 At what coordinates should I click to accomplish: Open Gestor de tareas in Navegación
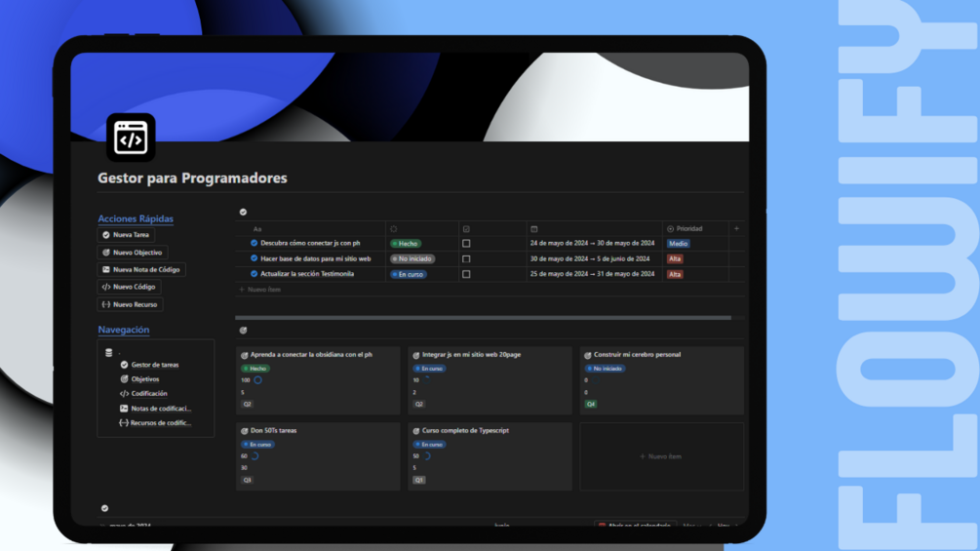(x=155, y=364)
